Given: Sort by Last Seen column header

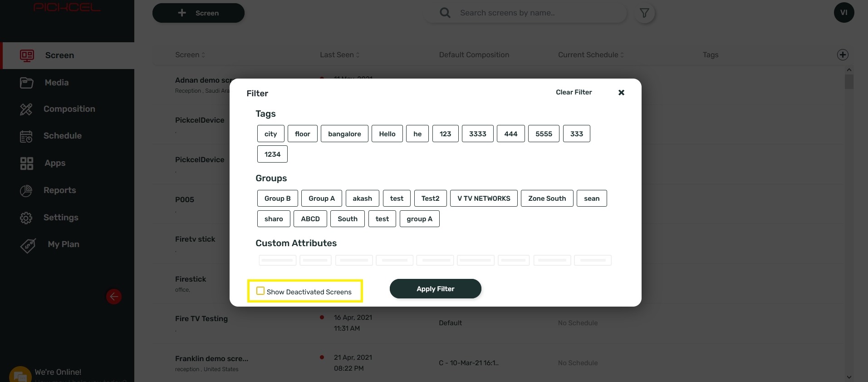Looking at the screenshot, I should [x=340, y=55].
